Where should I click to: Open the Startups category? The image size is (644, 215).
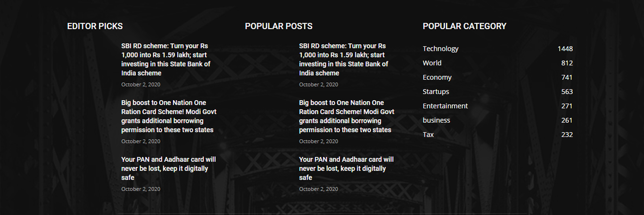436,92
